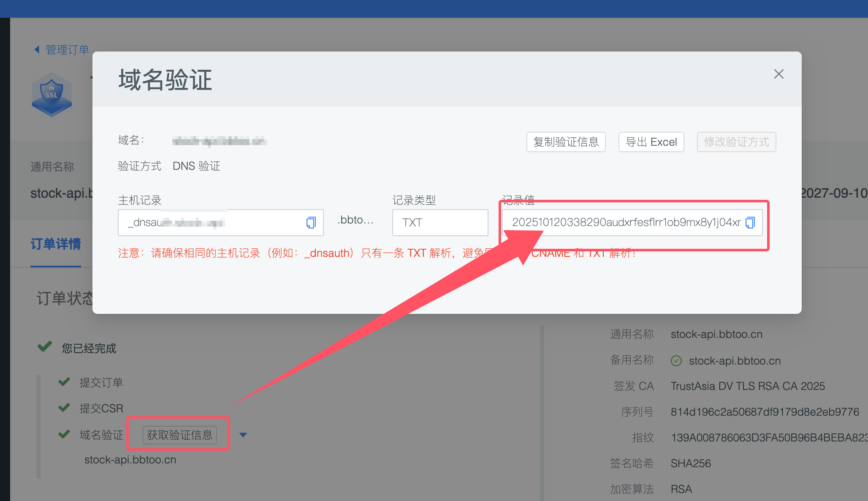
Task: Click green check icon beside stock-api.bbtoo.cn
Action: 676,361
